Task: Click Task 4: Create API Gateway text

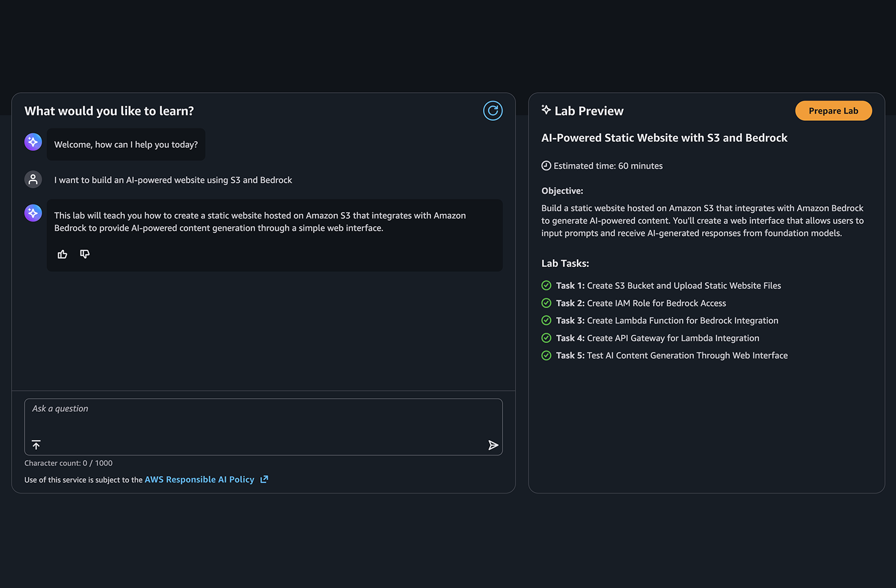Action: (x=657, y=338)
